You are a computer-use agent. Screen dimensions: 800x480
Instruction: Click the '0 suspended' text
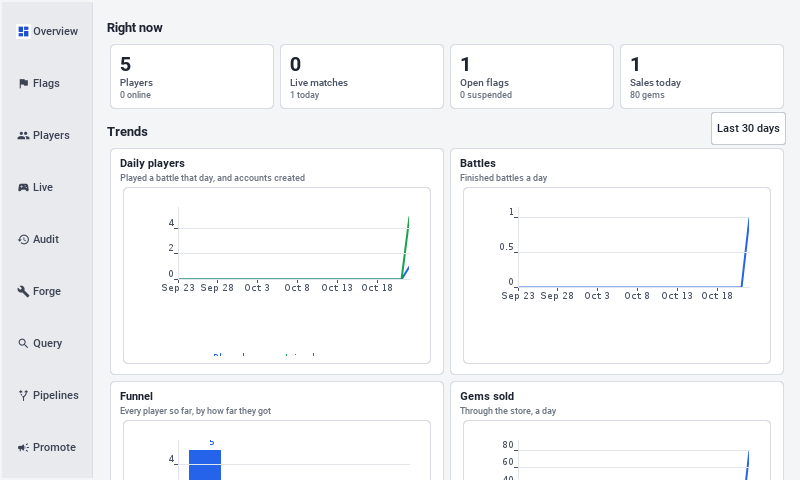pos(486,95)
